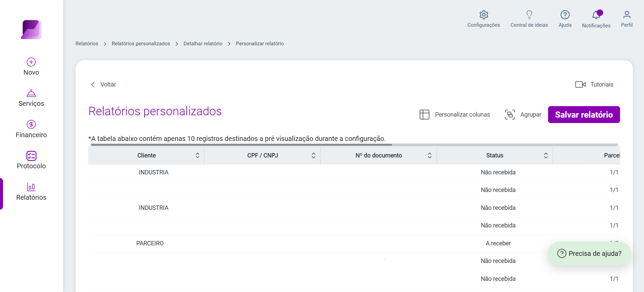The image size is (644, 292).
Task: Click the CPF / CNPJ column header
Action: tap(262, 155)
